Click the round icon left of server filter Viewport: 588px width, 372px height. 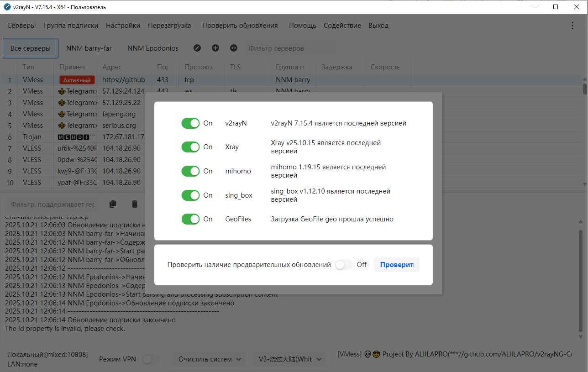click(234, 48)
